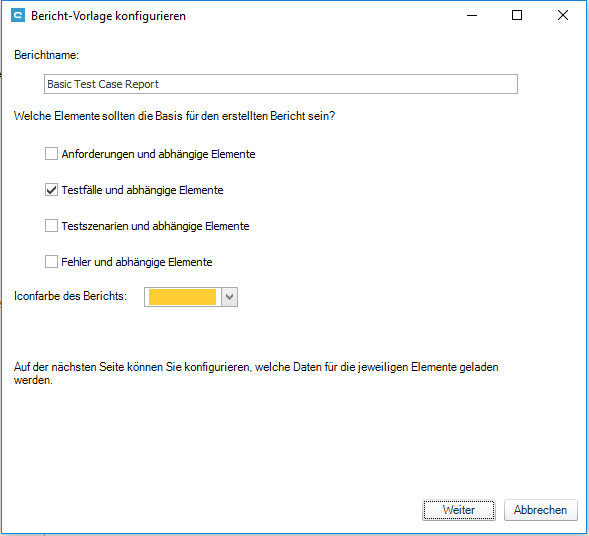
Task: Select the Anforderungen und abhängige Elemente label
Action: click(x=159, y=154)
